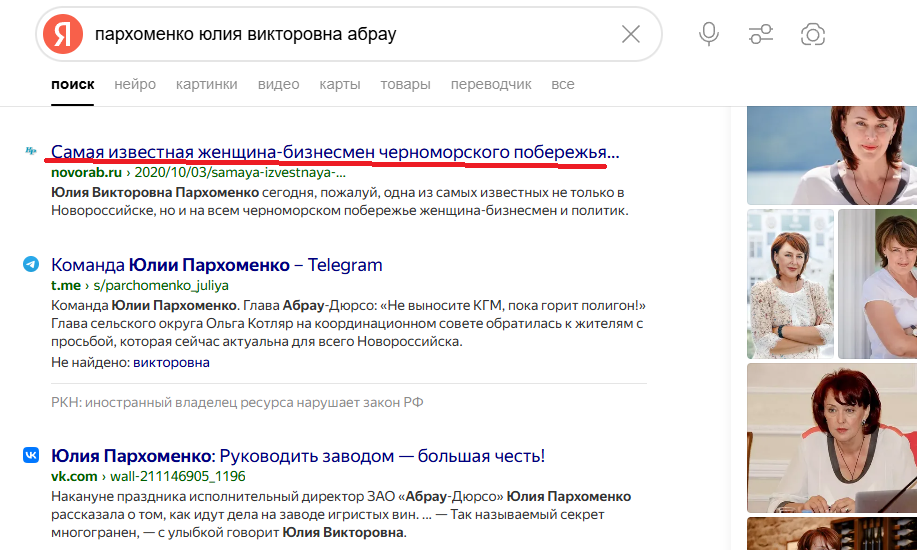Image resolution: width=917 pixels, height=550 pixels.
Task: Click the s/parchomenko_juliya URL path
Action: (161, 285)
